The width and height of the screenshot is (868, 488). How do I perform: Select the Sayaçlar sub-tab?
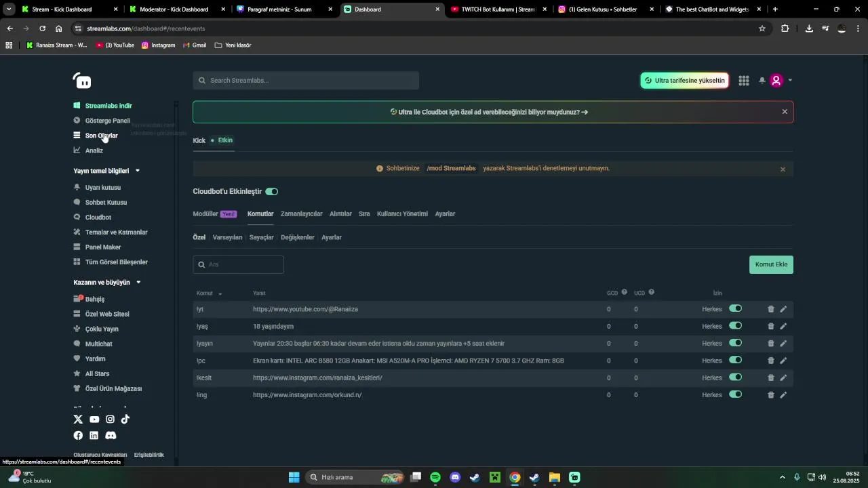point(261,237)
